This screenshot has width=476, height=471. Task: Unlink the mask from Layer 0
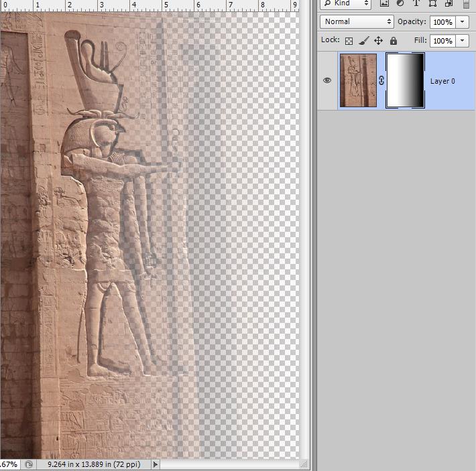click(381, 80)
